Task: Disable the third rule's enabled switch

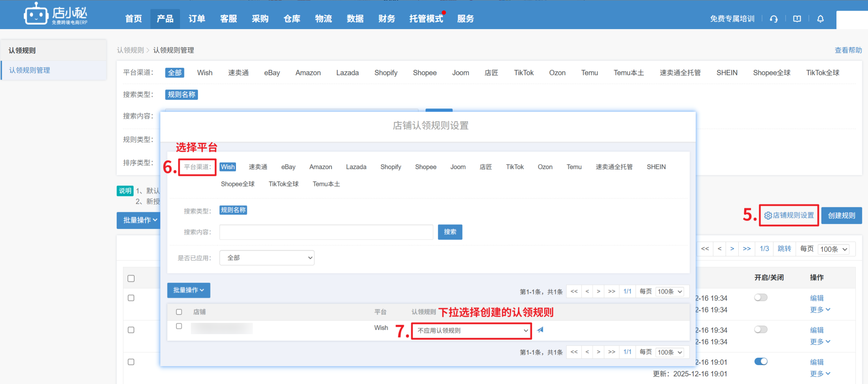Action: point(761,362)
